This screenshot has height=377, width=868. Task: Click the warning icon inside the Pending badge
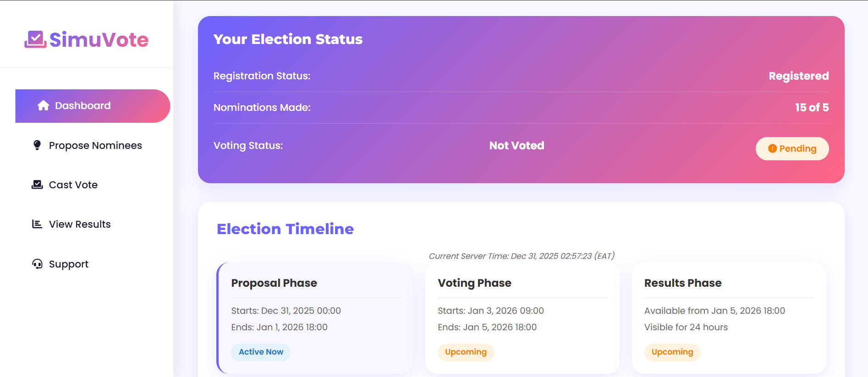tap(772, 148)
